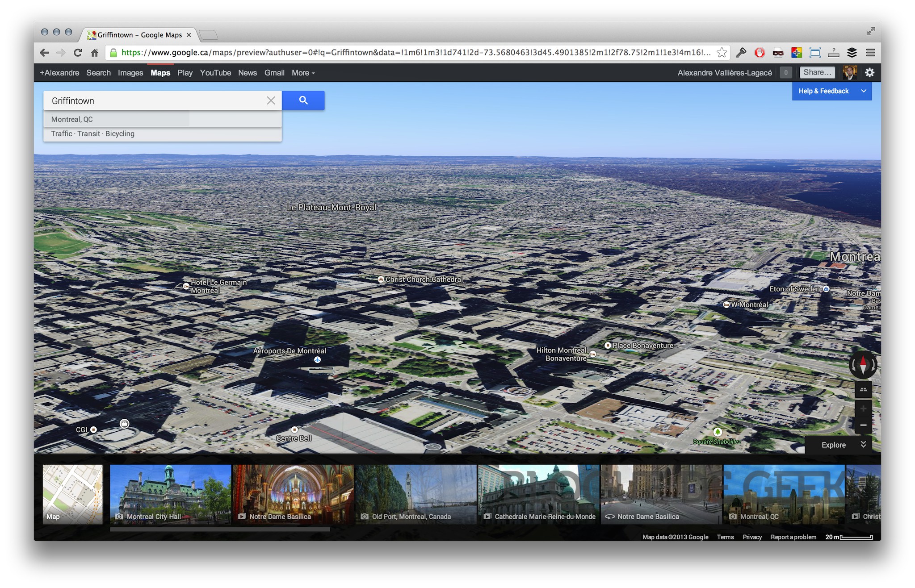915x588 pixels.
Task: Open the +Alexandre Google+ link
Action: click(59, 73)
